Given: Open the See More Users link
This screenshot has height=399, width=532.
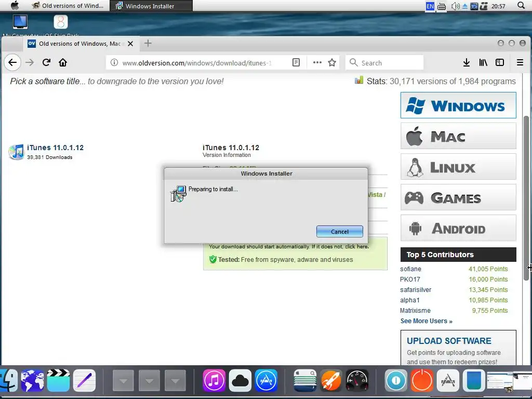Looking at the screenshot, I should pyautogui.click(x=427, y=321).
